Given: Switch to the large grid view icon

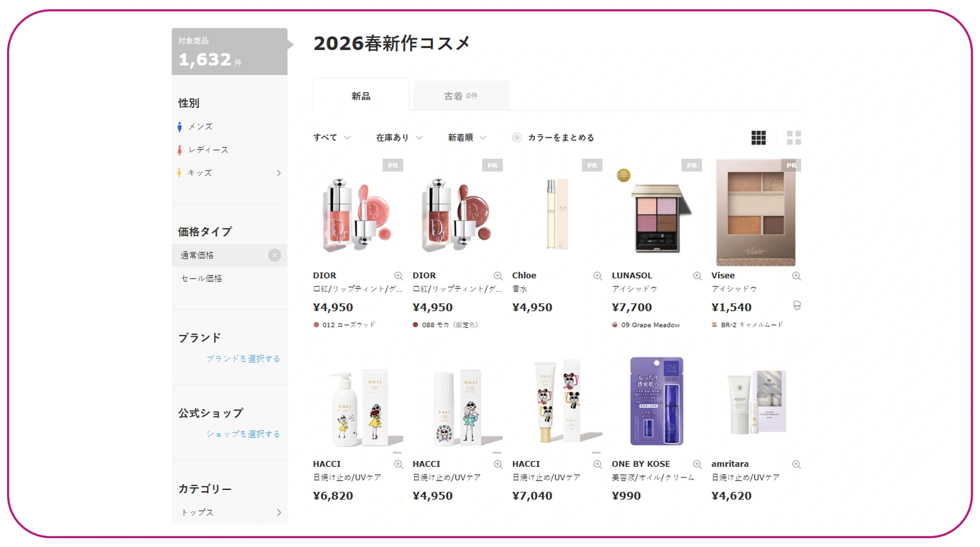Looking at the screenshot, I should click(794, 138).
